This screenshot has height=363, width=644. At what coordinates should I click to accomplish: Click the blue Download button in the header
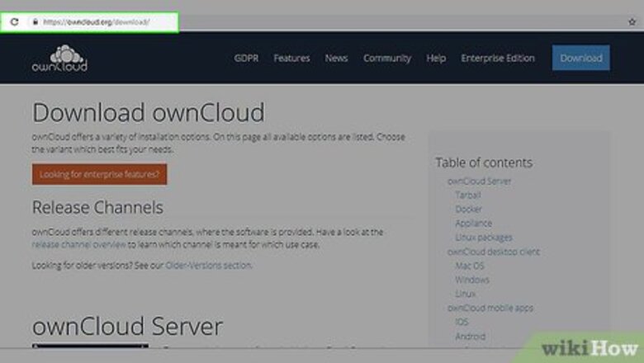point(580,58)
